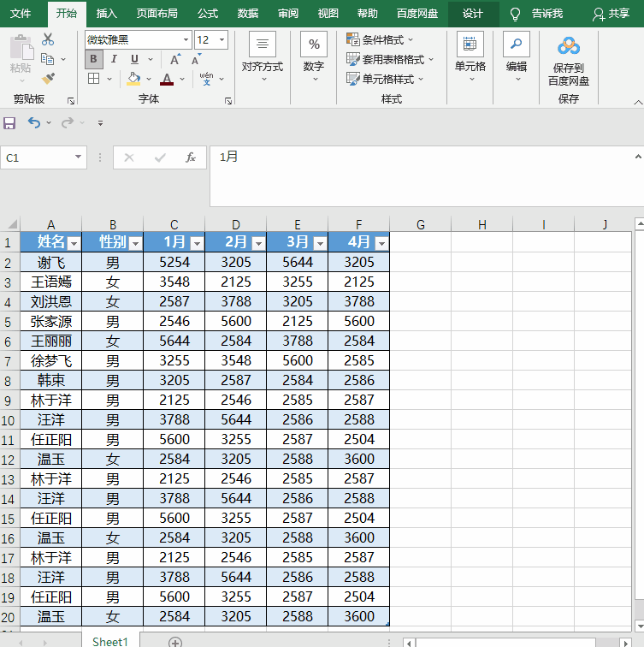Open filter dropdown for 1月 column
This screenshot has width=644, height=647.
tap(197, 244)
